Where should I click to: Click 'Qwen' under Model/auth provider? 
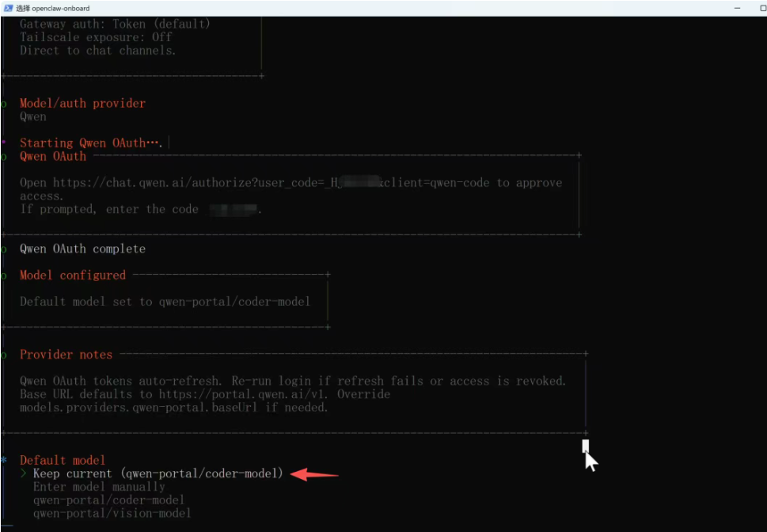[33, 116]
